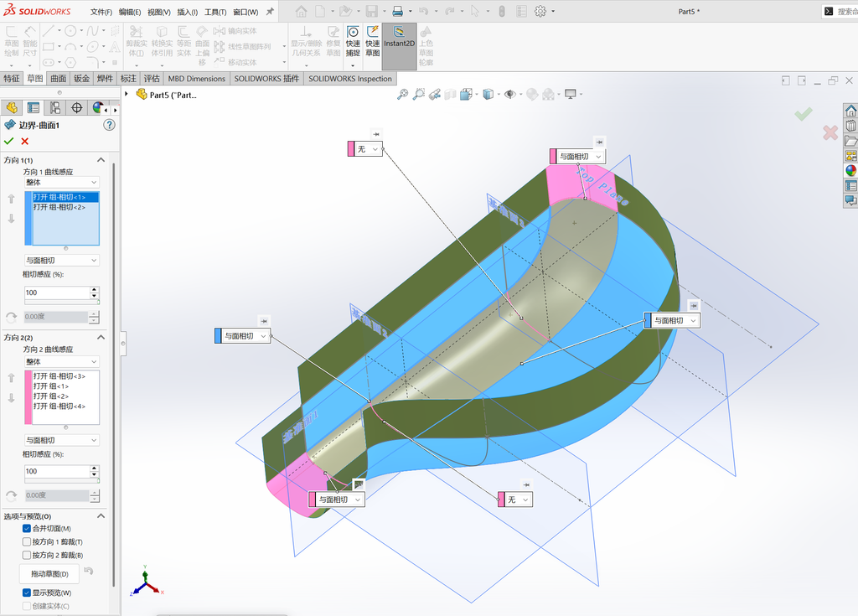Open the DimXpertManager crosshair tab icon
Image resolution: width=858 pixels, height=616 pixels.
click(76, 108)
